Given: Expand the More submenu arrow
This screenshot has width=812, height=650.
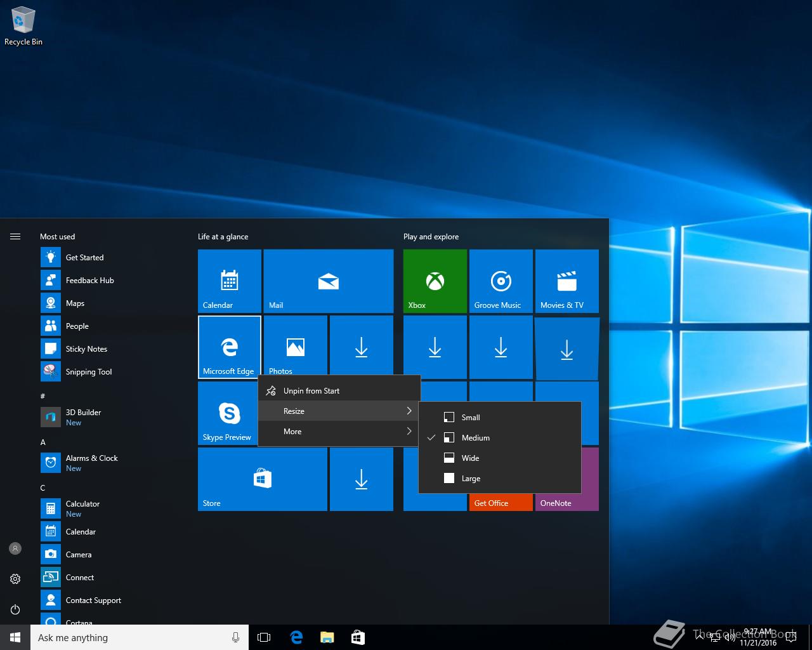Looking at the screenshot, I should coord(409,431).
